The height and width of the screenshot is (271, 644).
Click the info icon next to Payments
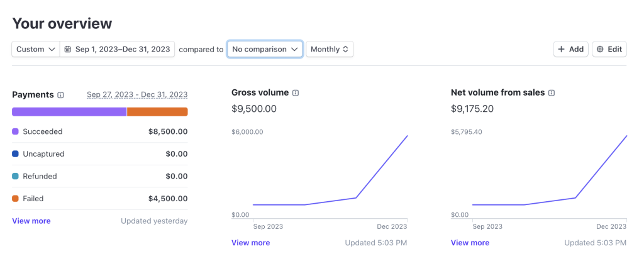point(60,95)
